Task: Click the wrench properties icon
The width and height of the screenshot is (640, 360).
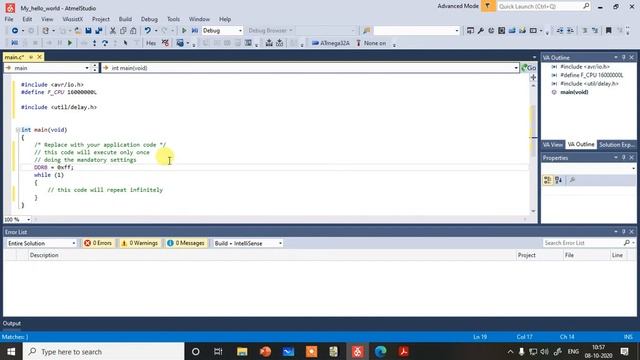Action: click(x=480, y=31)
